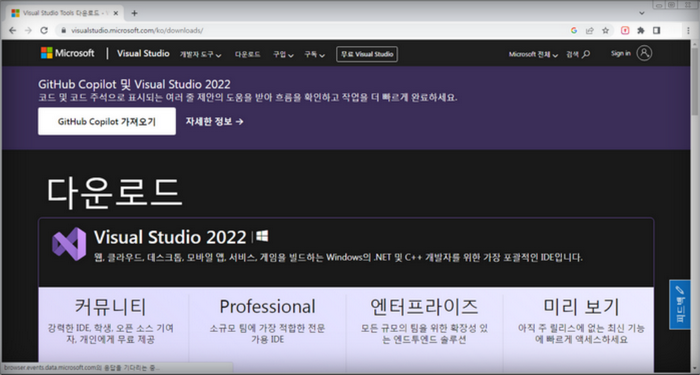Close the Visual Studio Tools tab
700x375 pixels.
click(116, 13)
